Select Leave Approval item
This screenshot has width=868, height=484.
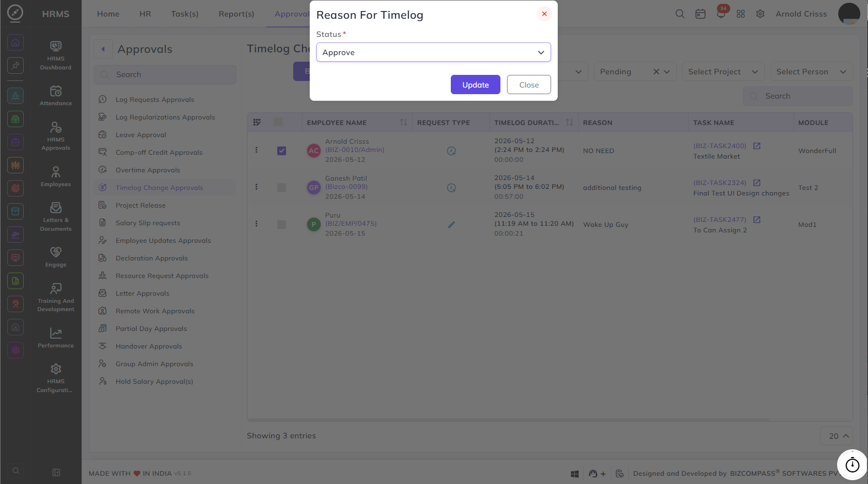141,135
